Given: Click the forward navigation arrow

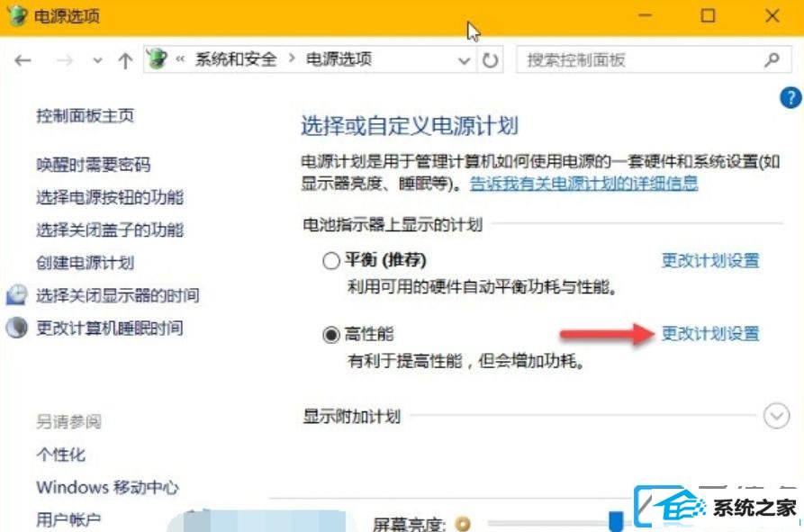Looking at the screenshot, I should coord(65,61).
